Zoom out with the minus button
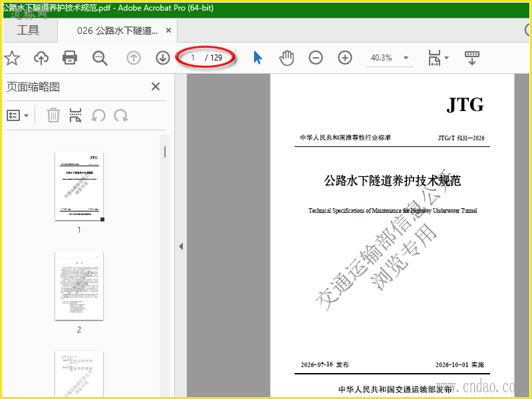Image resolution: width=532 pixels, height=399 pixels. pyautogui.click(x=315, y=58)
